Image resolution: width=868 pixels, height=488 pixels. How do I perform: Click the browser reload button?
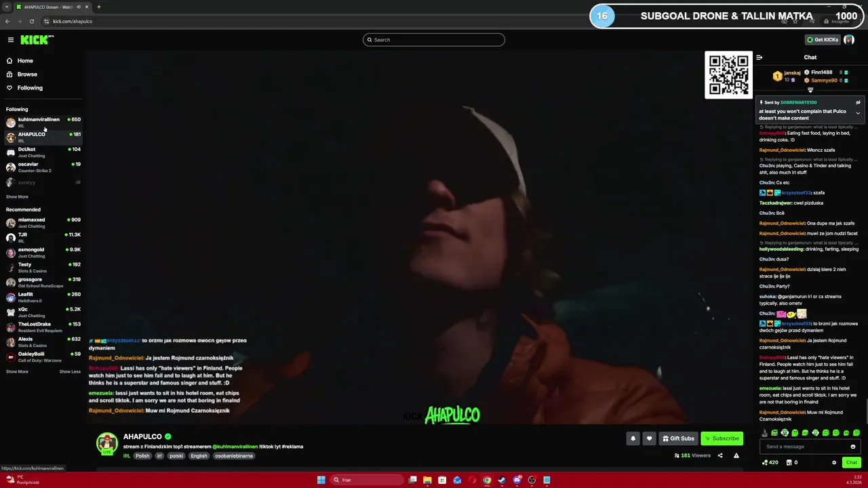pyautogui.click(x=32, y=21)
